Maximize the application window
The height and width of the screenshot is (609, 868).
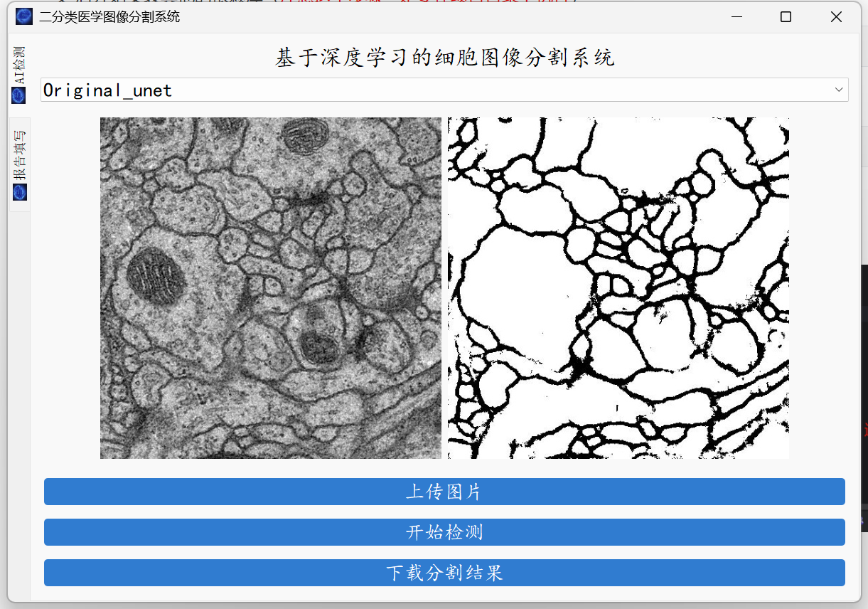tap(786, 16)
